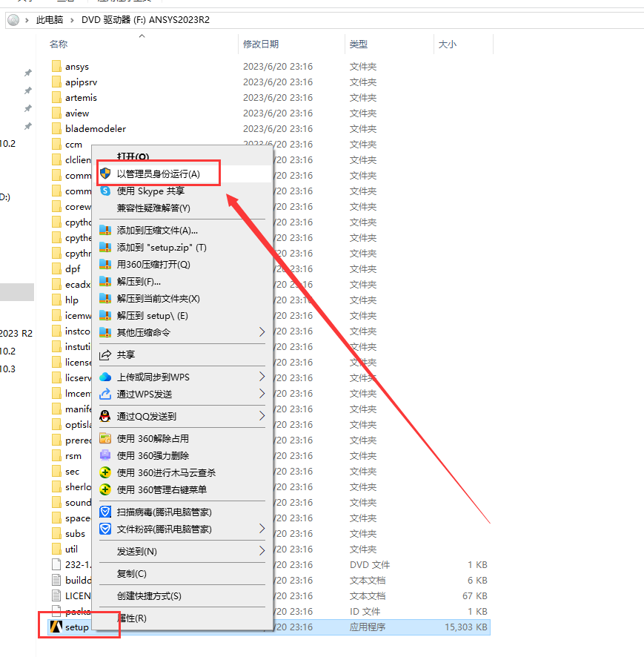
Task: Click the 360 trojan cloud scan icon
Action: pos(105,472)
